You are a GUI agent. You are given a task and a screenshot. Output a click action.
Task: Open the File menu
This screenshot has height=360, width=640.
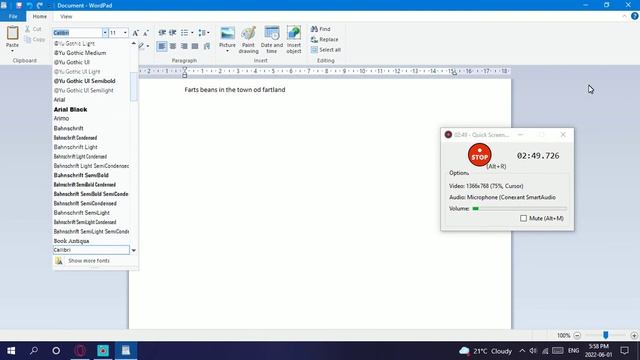13,16
